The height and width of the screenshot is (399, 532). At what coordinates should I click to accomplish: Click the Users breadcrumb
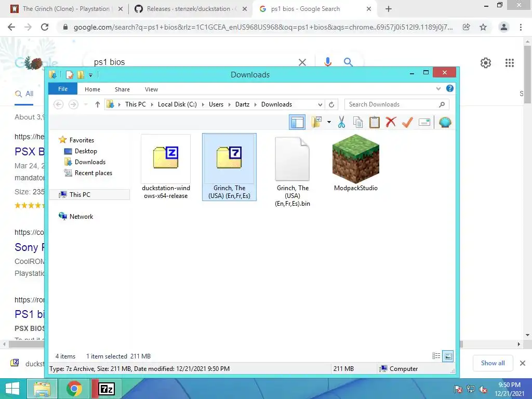click(x=216, y=104)
